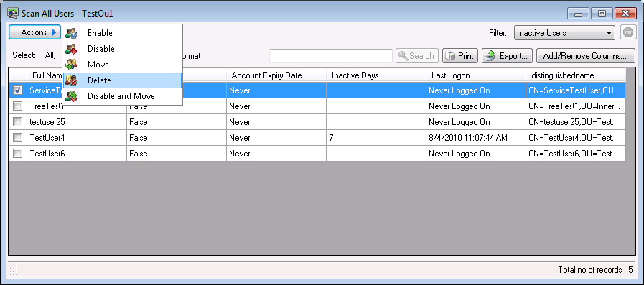Sort by Inactive Days column header
This screenshot has width=644, height=285.
pos(376,75)
